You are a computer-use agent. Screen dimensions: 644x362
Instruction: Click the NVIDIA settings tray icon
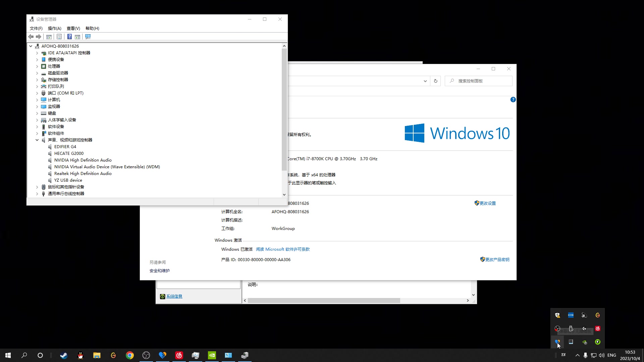pyautogui.click(x=584, y=342)
